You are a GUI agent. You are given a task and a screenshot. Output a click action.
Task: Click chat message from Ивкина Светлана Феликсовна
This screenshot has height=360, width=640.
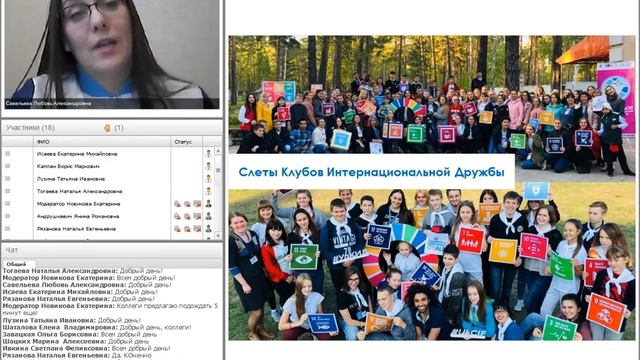[86, 348]
